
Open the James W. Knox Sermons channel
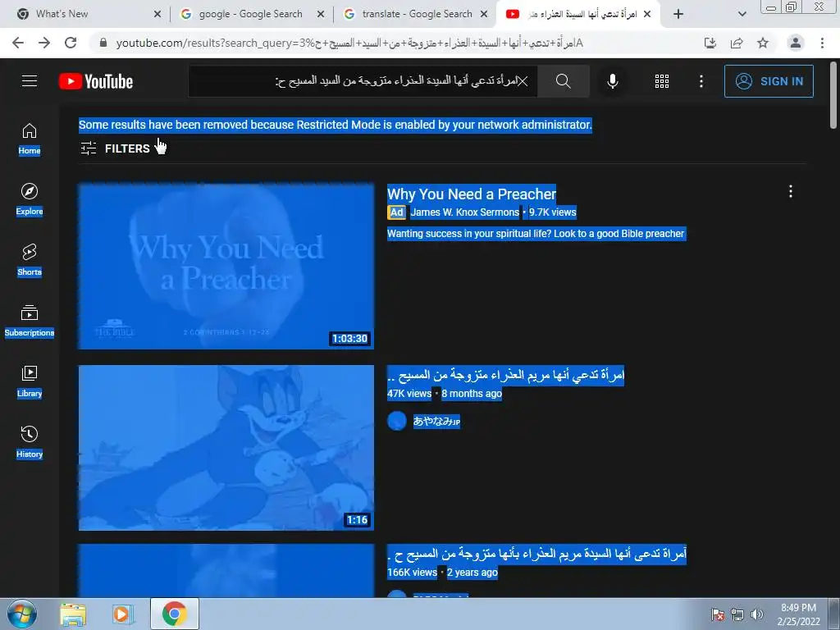coord(464,212)
